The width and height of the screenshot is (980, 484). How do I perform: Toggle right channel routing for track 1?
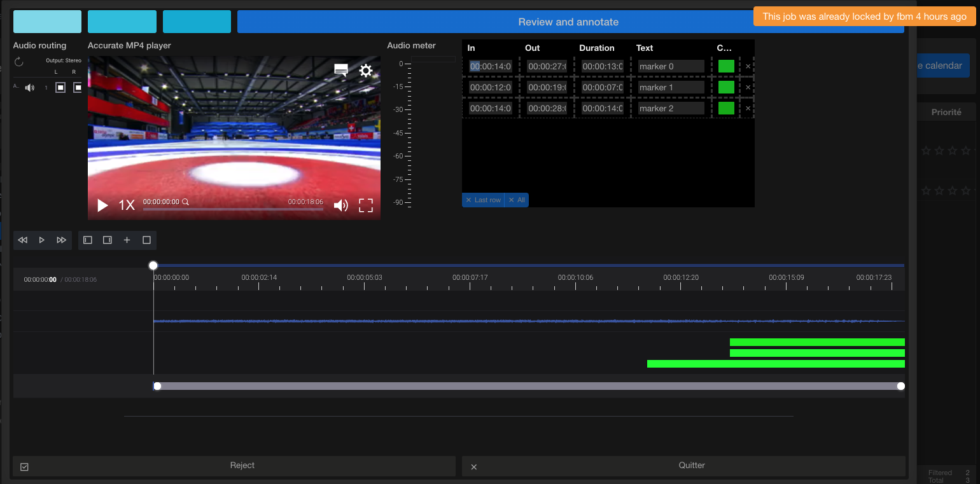pos(78,88)
